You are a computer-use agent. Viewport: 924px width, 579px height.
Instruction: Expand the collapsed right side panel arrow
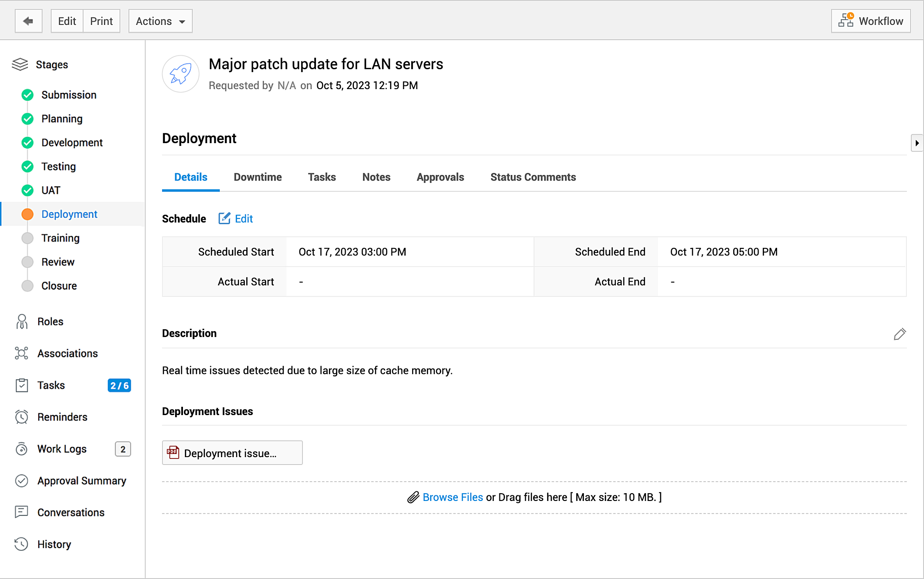[x=917, y=143]
